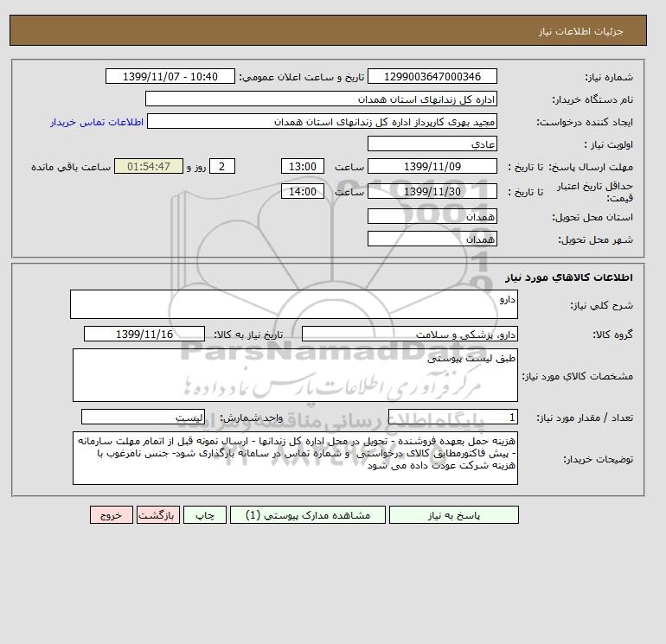Click label 'مهلت ارسال پاسخ: تا تاریخ'
The image size is (666, 644).
click(571, 167)
